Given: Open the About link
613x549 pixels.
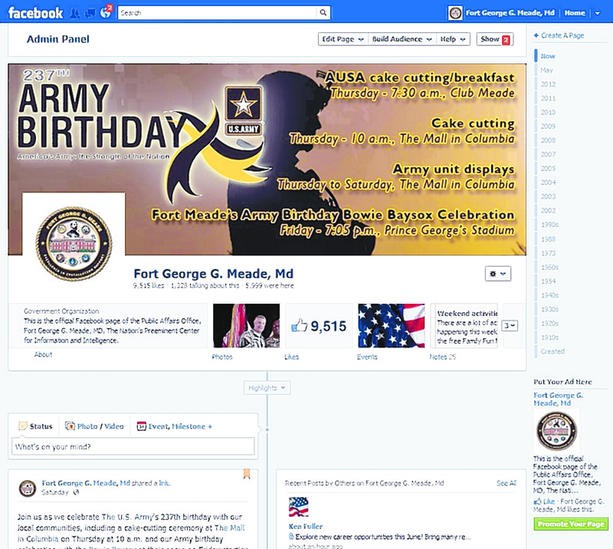Looking at the screenshot, I should click(x=43, y=355).
